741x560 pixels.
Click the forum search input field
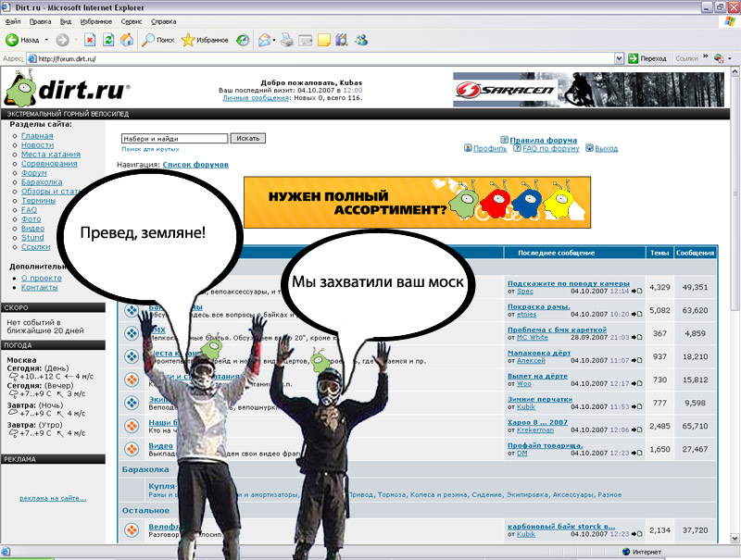click(x=174, y=138)
